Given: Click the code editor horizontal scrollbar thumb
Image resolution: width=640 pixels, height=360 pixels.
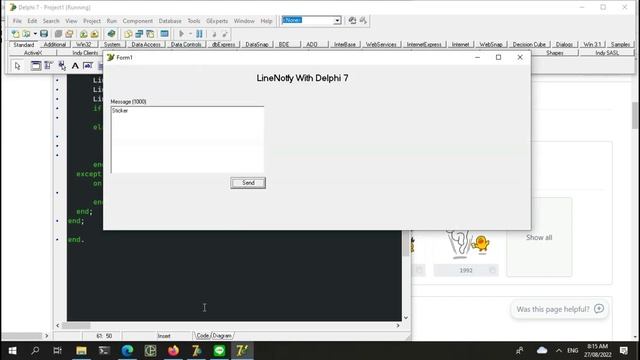Looking at the screenshot, I should click(76, 326).
